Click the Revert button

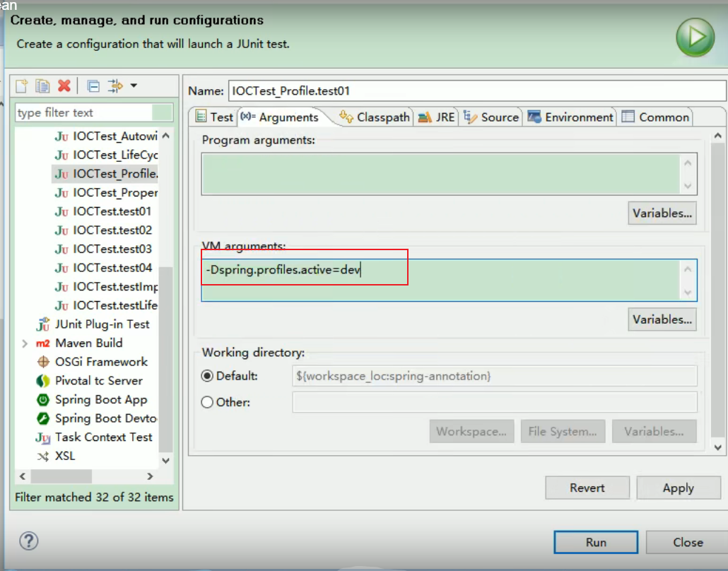[x=587, y=488]
